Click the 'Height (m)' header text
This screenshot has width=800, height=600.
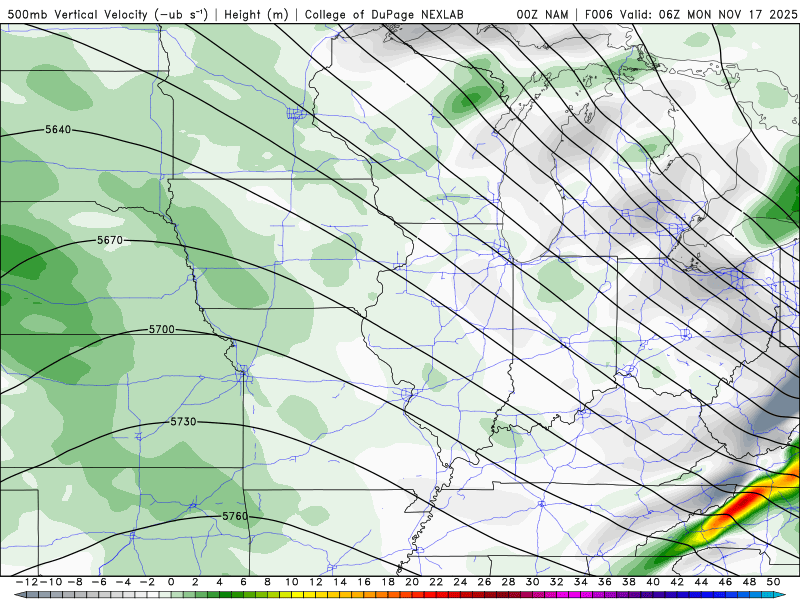coord(256,15)
